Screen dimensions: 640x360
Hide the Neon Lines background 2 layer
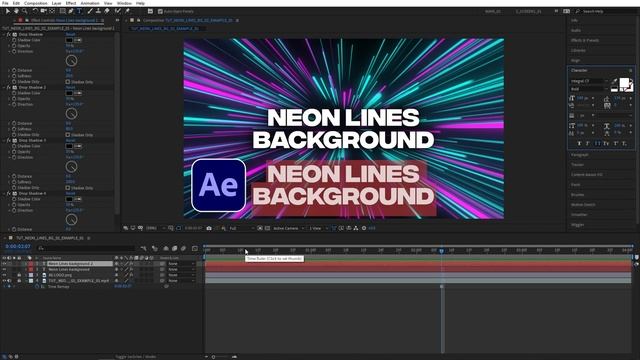click(x=4, y=264)
